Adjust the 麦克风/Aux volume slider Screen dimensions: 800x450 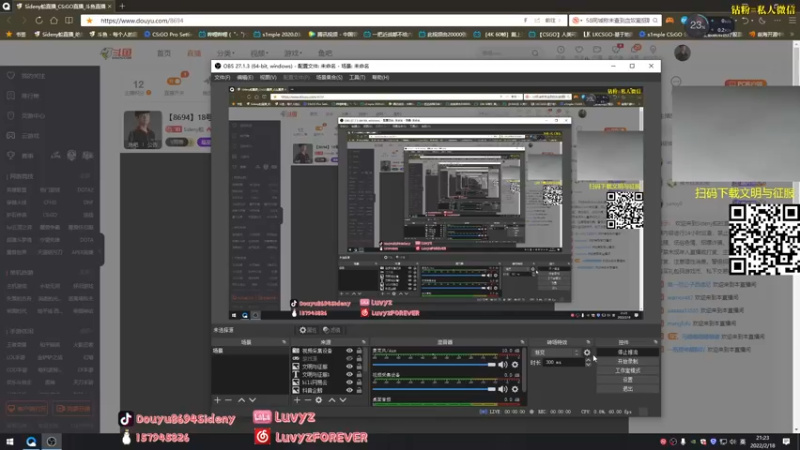point(434,365)
